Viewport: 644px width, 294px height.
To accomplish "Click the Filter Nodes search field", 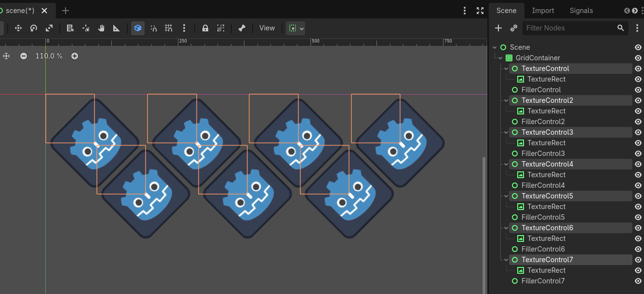I will [x=569, y=28].
